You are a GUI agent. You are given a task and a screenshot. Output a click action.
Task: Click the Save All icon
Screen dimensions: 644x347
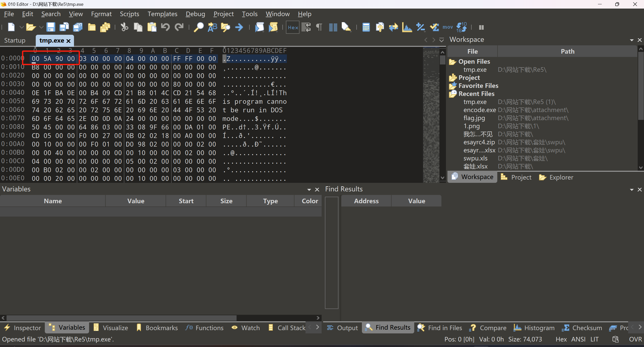[x=78, y=27]
